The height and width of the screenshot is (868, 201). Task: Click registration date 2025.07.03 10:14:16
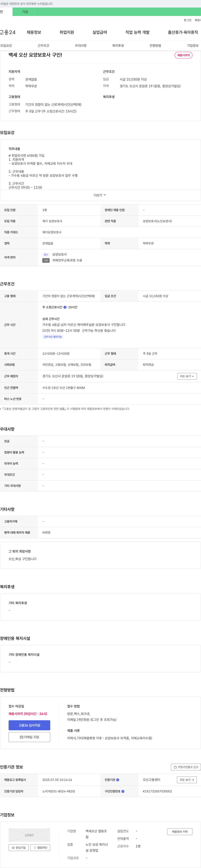[57, 780]
